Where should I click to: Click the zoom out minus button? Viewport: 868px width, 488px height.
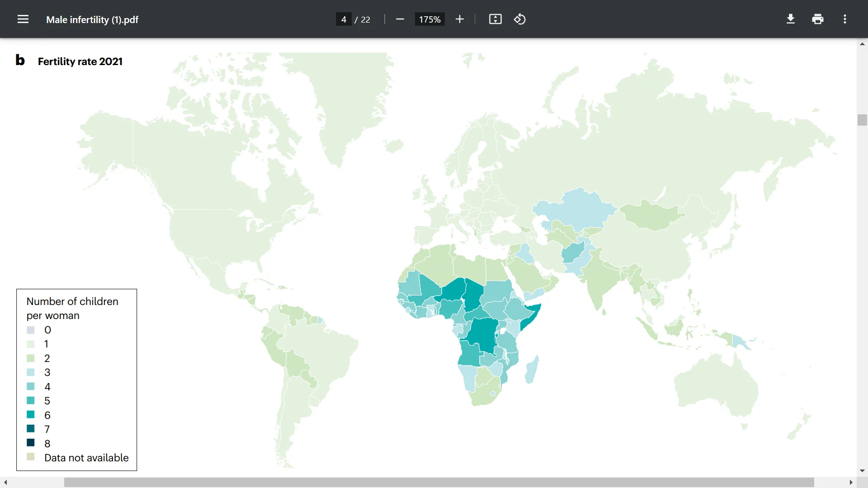click(x=400, y=19)
